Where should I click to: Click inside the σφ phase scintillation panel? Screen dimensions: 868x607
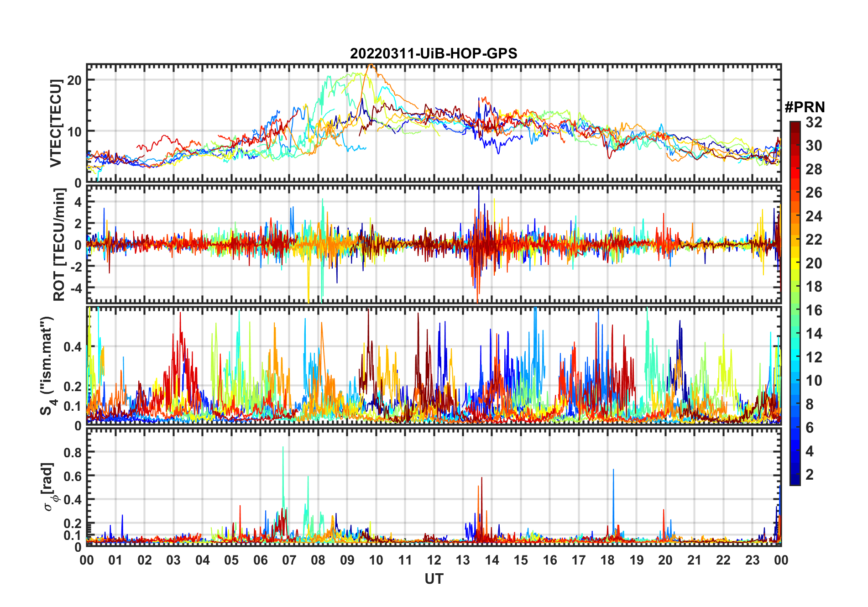pyautogui.click(x=434, y=487)
